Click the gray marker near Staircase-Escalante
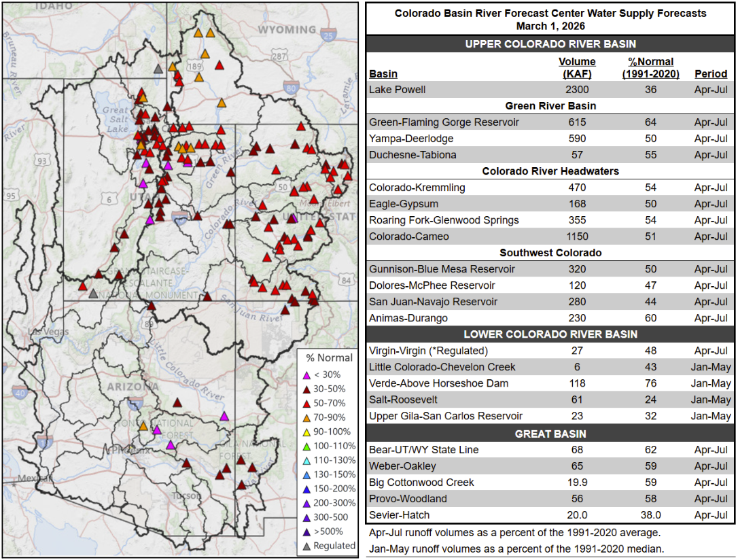 click(93, 294)
